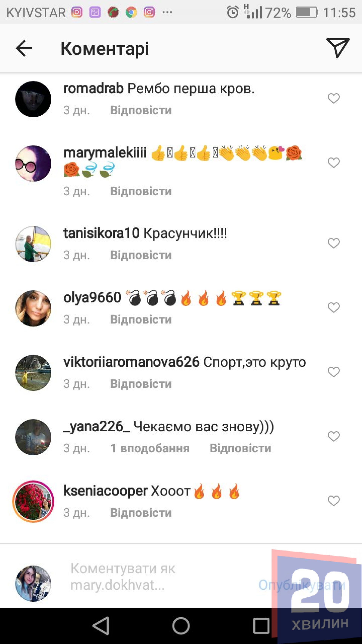Image resolution: width=362 pixels, height=644 pixels.
Task: View 1 вподобання on _yana226_ comment
Action: tap(150, 448)
